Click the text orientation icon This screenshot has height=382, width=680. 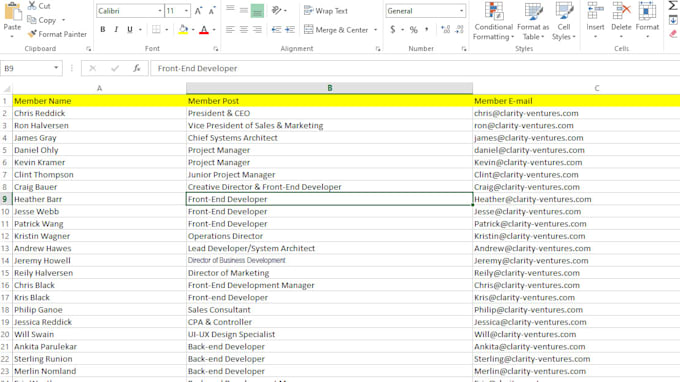point(277,10)
